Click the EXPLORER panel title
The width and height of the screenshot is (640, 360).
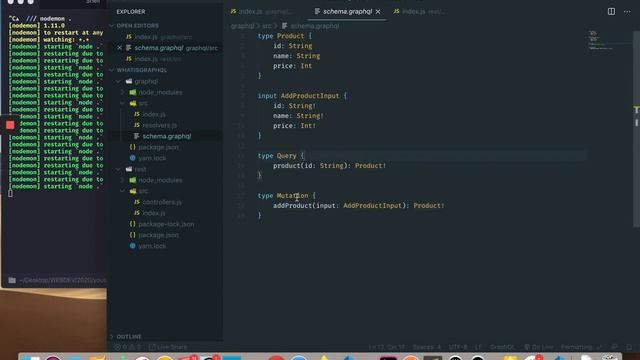tap(131, 12)
